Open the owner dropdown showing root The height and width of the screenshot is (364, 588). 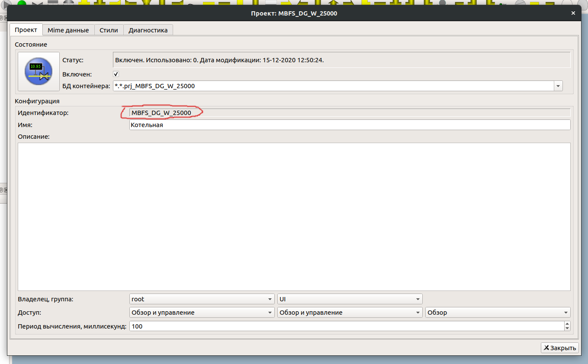pos(202,299)
